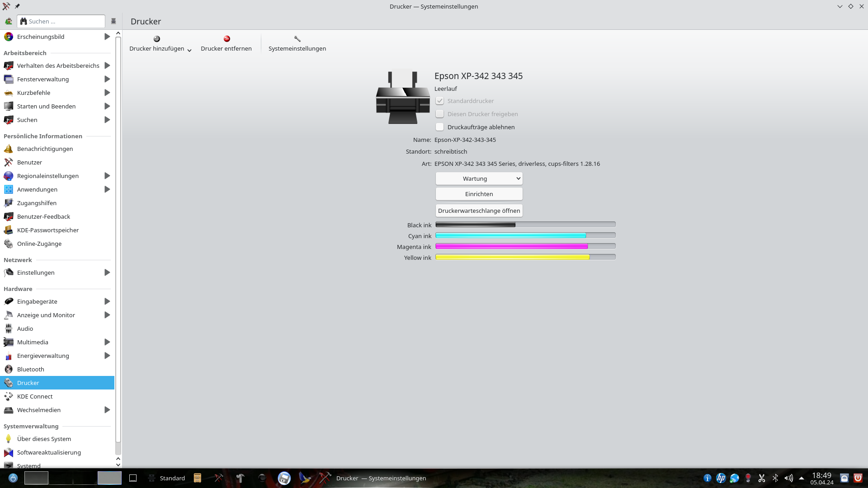
Task: Expand Erscheinungsbild submenu arrow
Action: [107, 37]
